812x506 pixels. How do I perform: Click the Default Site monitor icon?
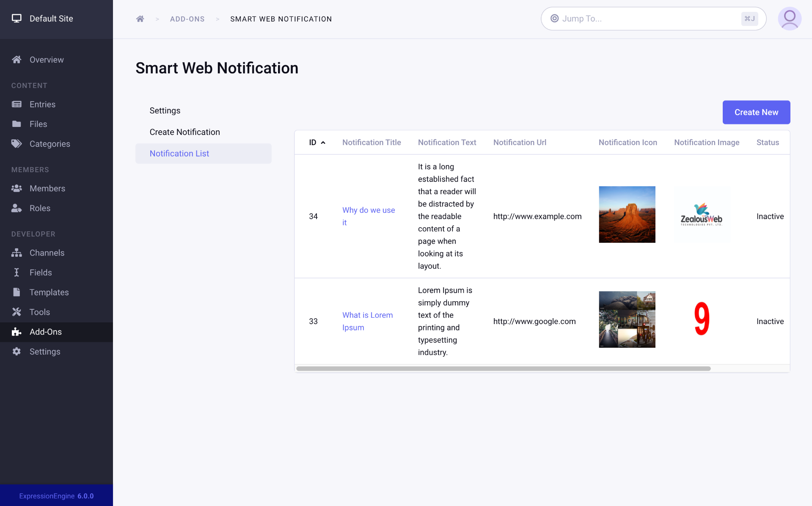tap(17, 18)
